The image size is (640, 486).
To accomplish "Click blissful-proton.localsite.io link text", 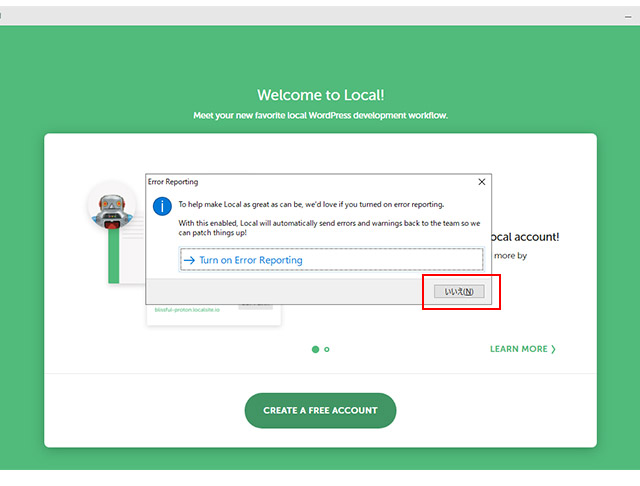I will click(x=187, y=310).
